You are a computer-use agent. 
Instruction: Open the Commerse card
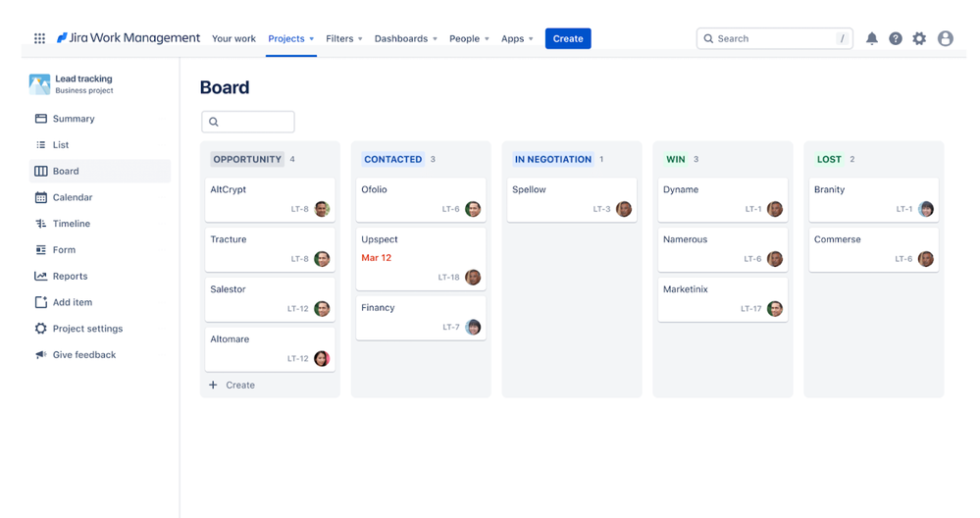point(874,249)
